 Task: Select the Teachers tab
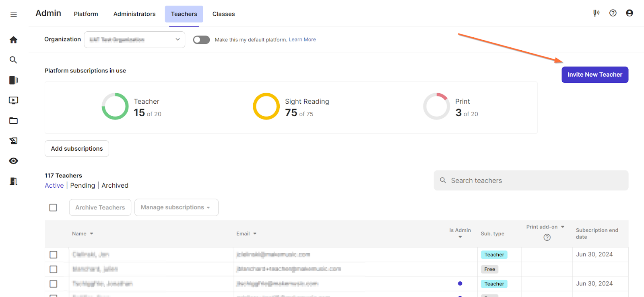click(184, 14)
